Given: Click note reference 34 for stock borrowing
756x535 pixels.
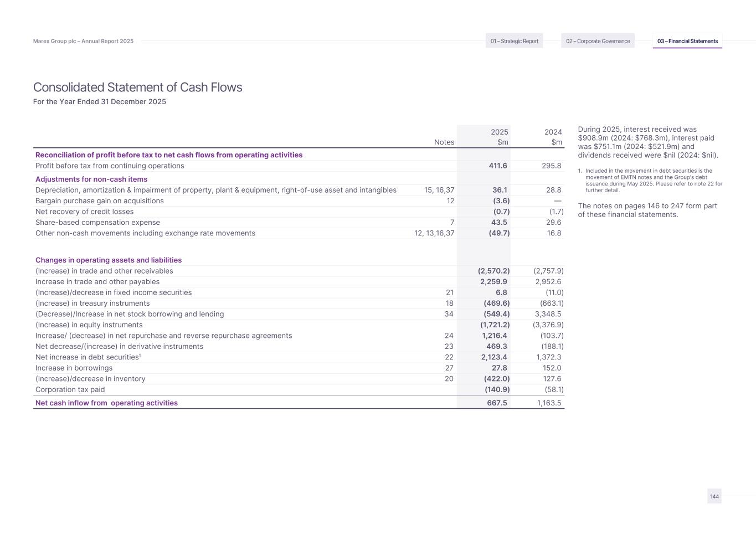Looking at the screenshot, I should tap(449, 314).
